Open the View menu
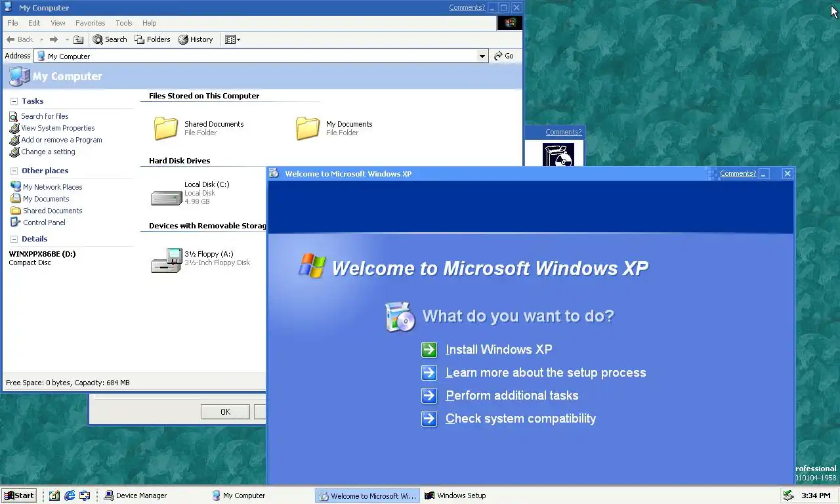Image resolution: width=840 pixels, height=504 pixels. [x=58, y=23]
